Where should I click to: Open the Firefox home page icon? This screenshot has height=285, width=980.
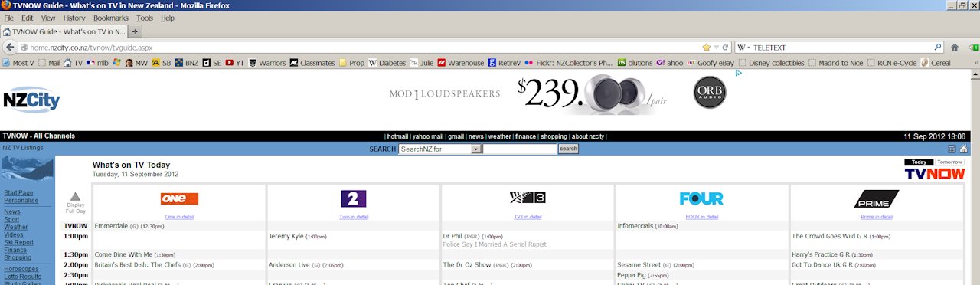coord(954,47)
